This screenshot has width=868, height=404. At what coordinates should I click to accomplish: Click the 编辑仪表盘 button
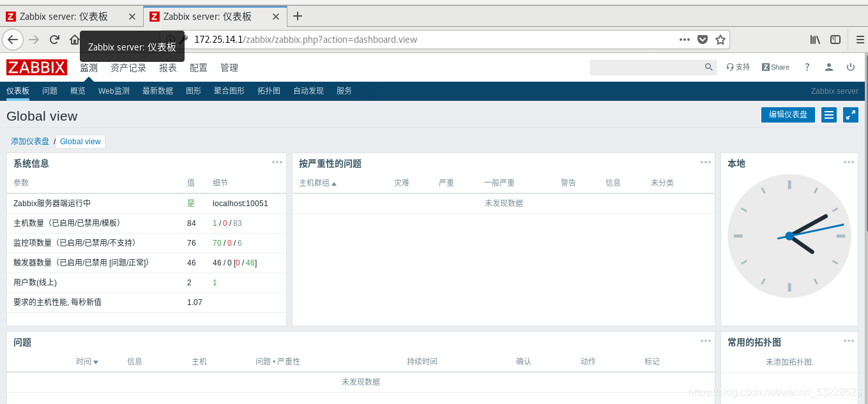(x=788, y=115)
